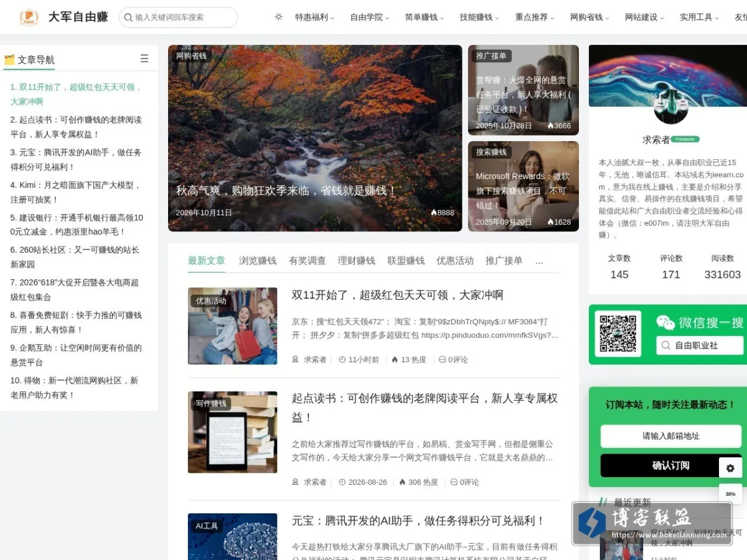The height and width of the screenshot is (560, 747).
Task: Go to nav item 元宝：腾讯开发的AI助手
Action: click(x=76, y=159)
